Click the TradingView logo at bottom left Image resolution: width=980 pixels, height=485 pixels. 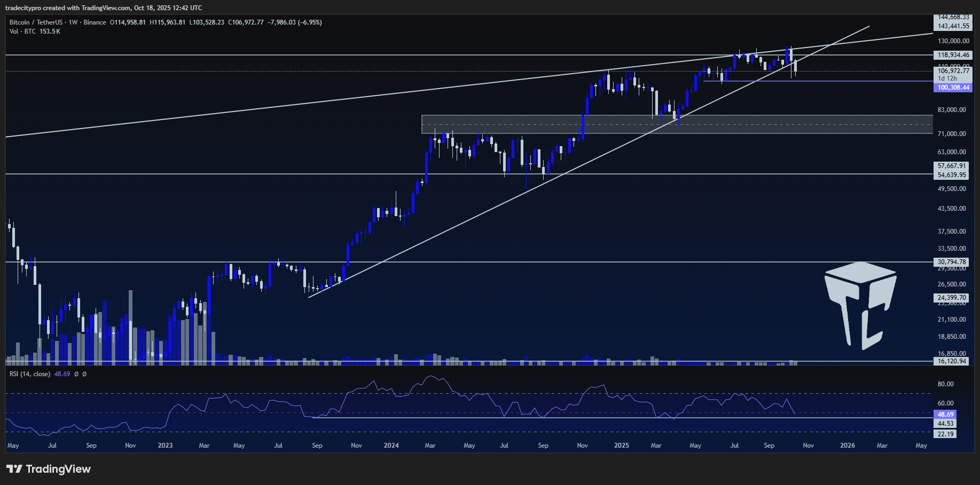click(x=49, y=469)
